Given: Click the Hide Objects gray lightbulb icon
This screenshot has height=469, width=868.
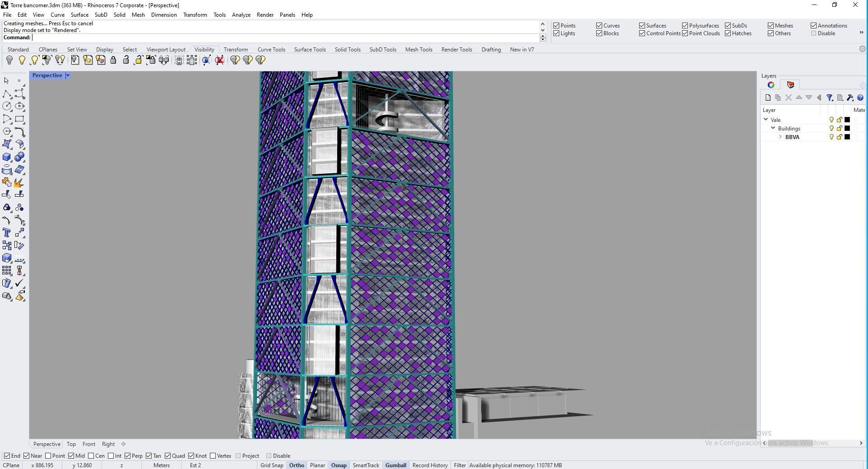Looking at the screenshot, I should (9, 60).
